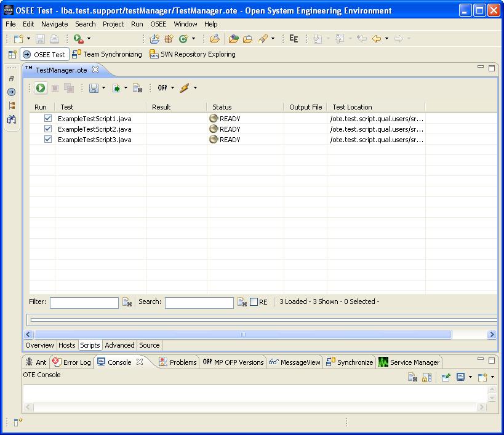Click the scroll right arrow of editor scrollbar
This screenshot has height=435, width=504.
492,335
